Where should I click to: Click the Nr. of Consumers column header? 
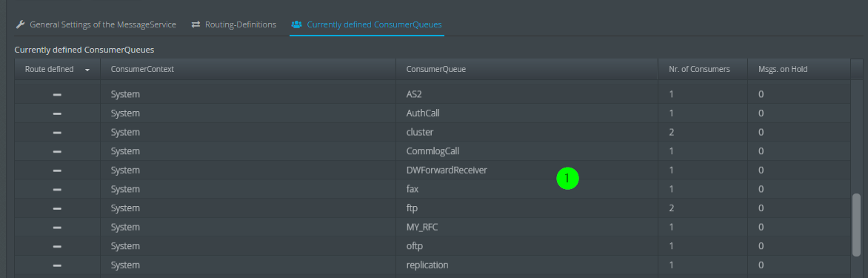703,69
